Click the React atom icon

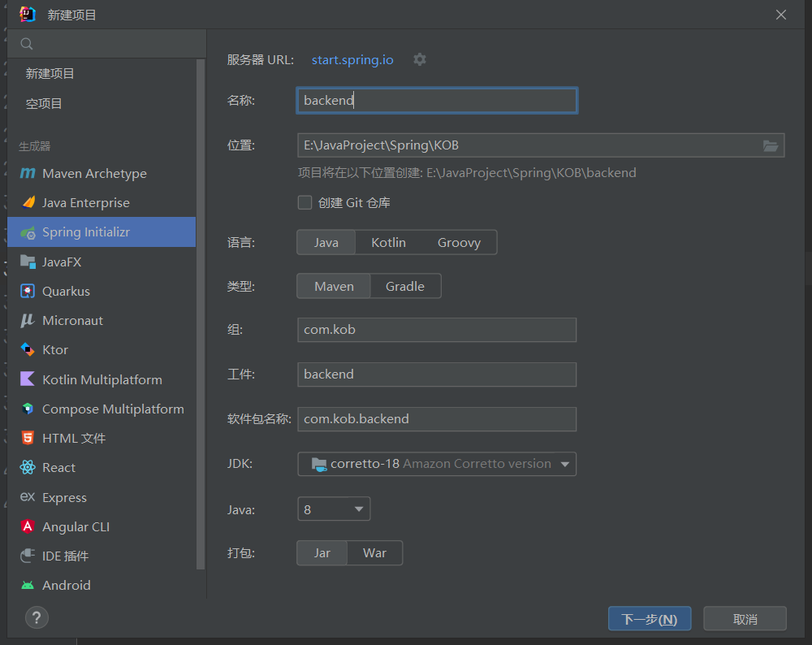click(28, 467)
